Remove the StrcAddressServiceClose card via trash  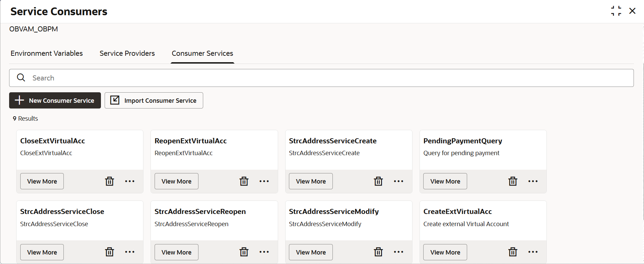(x=109, y=252)
